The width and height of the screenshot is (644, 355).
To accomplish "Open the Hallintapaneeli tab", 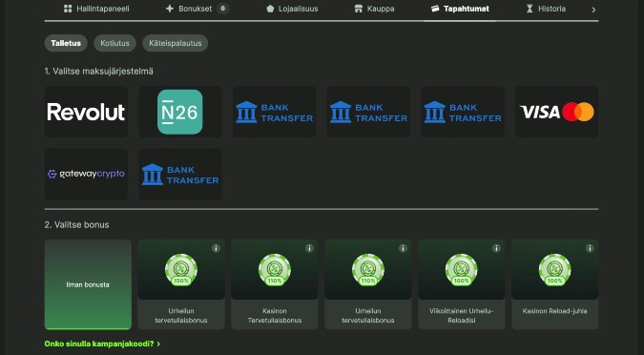I will (96, 9).
